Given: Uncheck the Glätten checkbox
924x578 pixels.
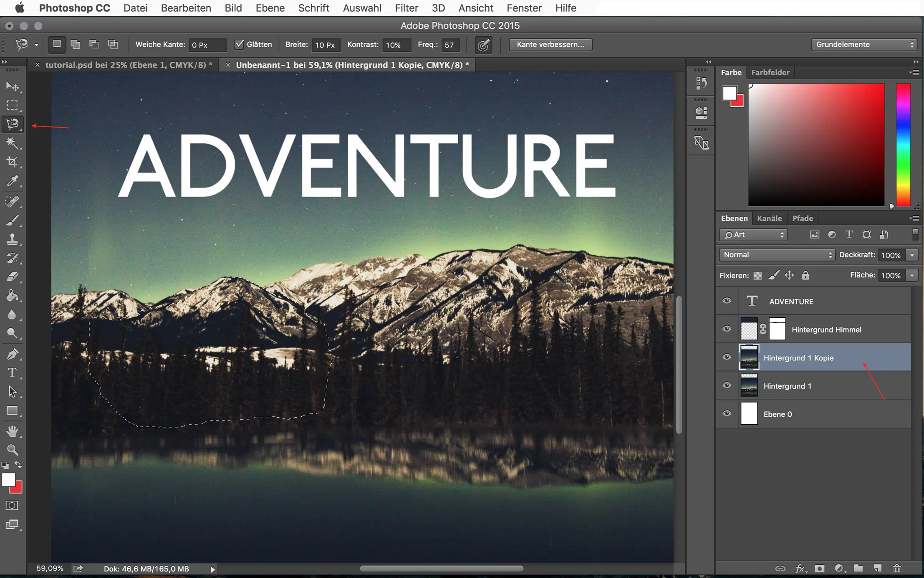Looking at the screenshot, I should click(x=239, y=44).
